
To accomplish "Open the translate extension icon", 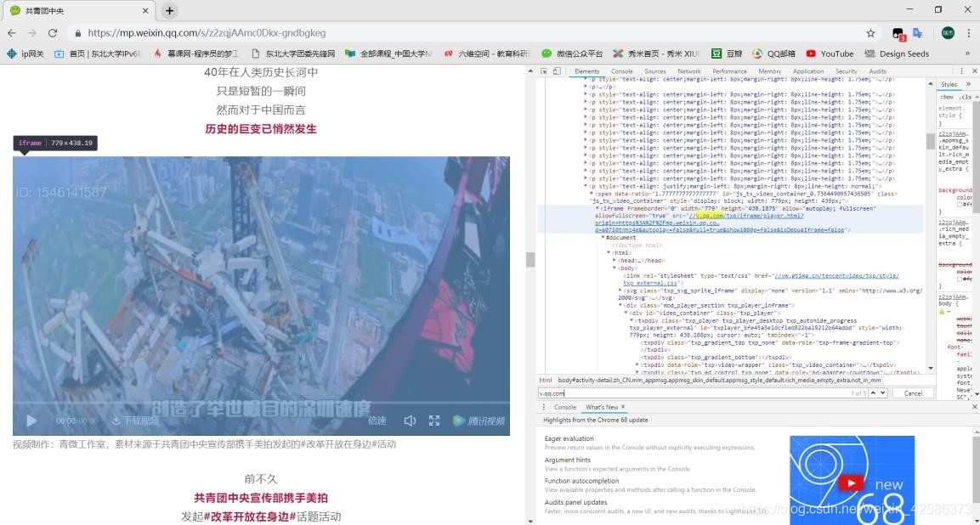I will pos(917,33).
